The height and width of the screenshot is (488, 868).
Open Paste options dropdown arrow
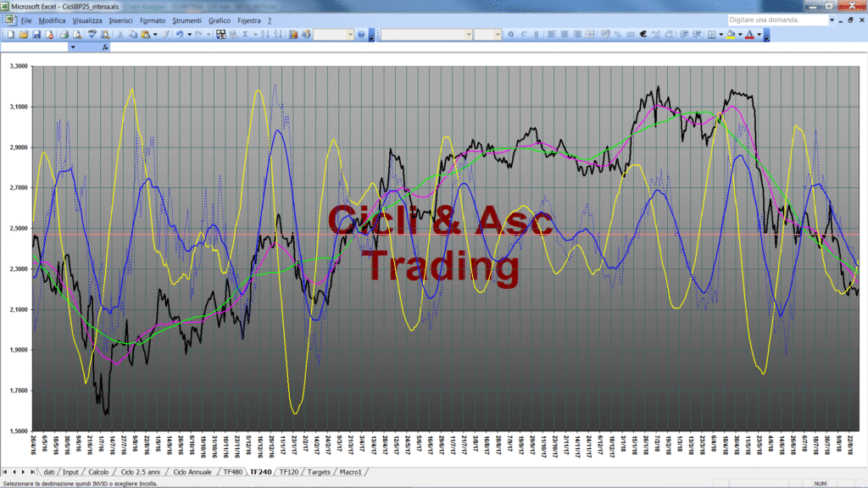click(155, 34)
